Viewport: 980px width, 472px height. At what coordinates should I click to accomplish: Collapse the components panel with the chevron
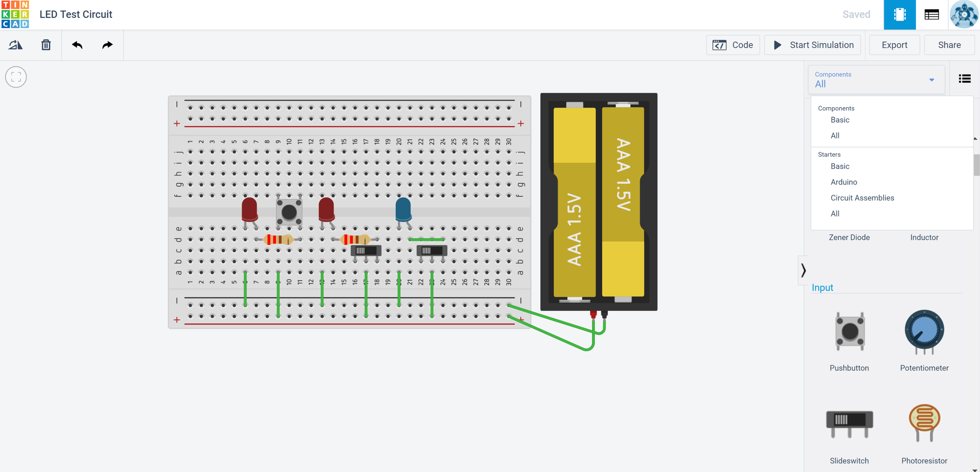click(803, 270)
